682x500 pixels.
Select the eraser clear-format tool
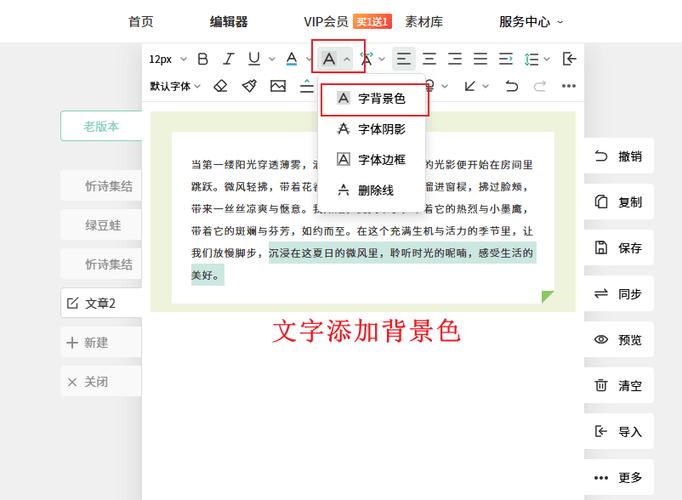[221, 86]
